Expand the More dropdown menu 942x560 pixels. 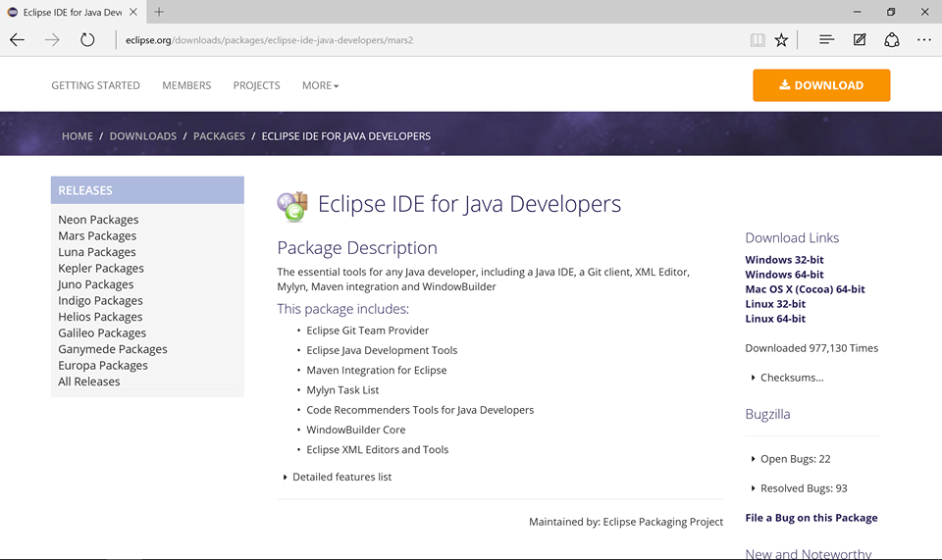320,85
